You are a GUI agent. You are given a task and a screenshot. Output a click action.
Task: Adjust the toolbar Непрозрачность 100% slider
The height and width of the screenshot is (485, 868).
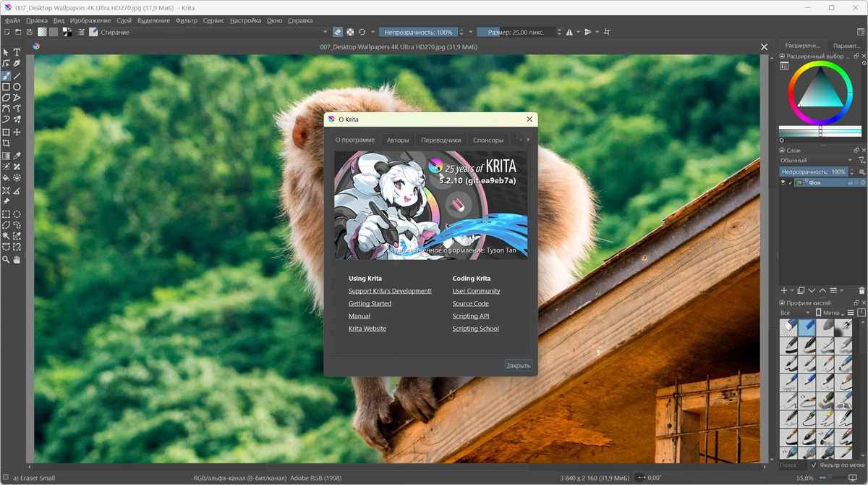click(419, 32)
